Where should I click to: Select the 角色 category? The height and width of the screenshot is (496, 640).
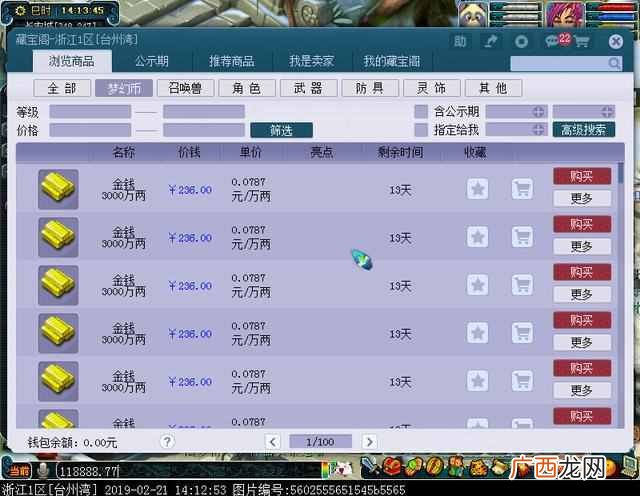247,88
